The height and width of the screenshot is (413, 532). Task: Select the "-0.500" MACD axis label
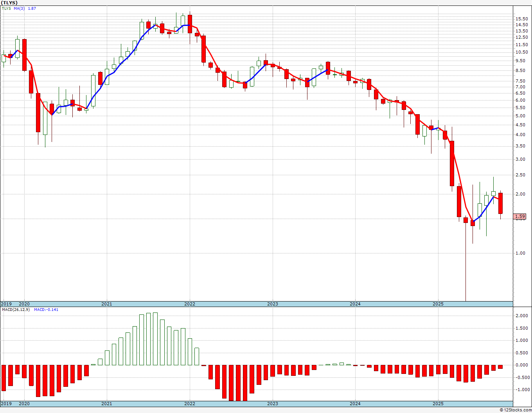tap(522, 378)
